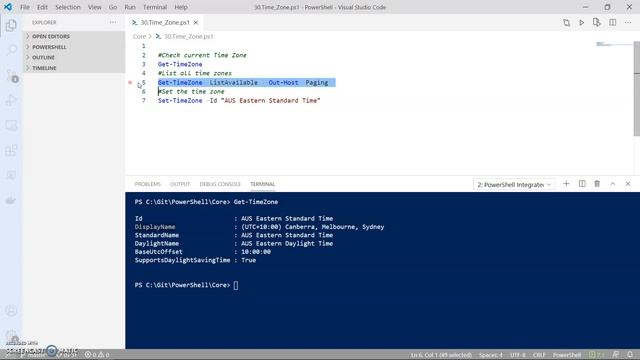Click the minimap in the editor

point(614,44)
